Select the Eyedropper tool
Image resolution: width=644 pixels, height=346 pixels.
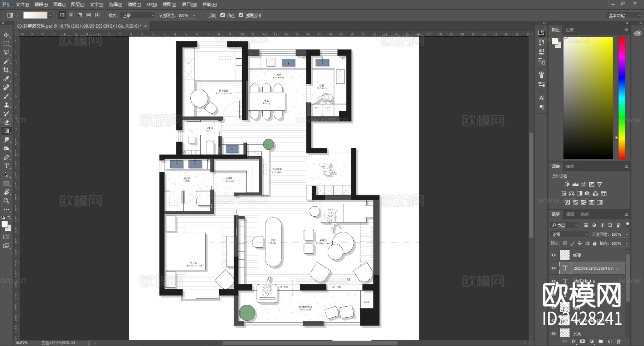click(6, 79)
